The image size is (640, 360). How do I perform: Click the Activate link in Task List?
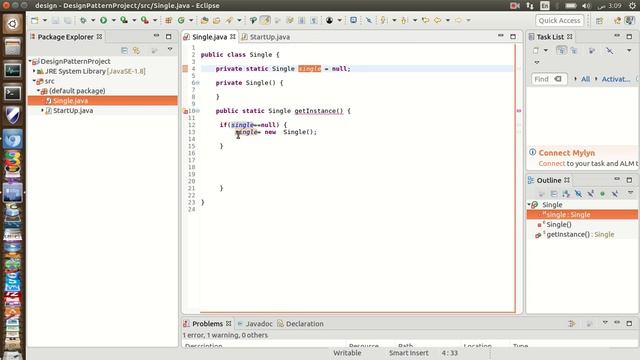[616, 79]
